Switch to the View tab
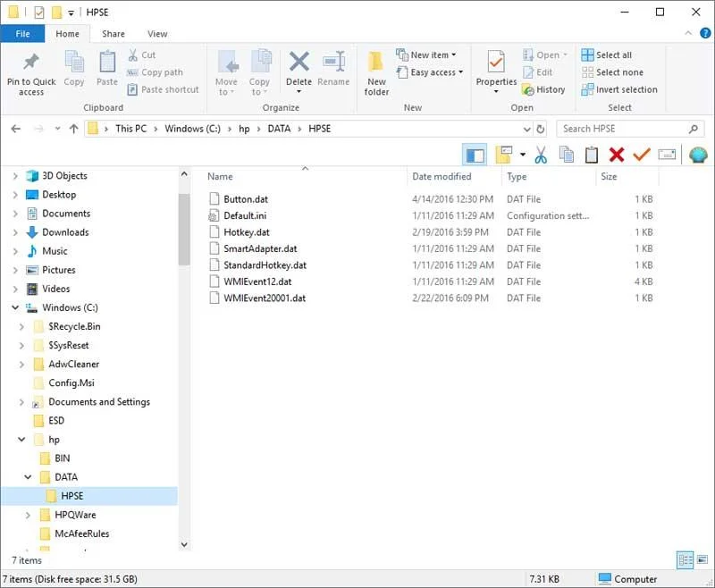This screenshot has height=588, width=715. [157, 34]
